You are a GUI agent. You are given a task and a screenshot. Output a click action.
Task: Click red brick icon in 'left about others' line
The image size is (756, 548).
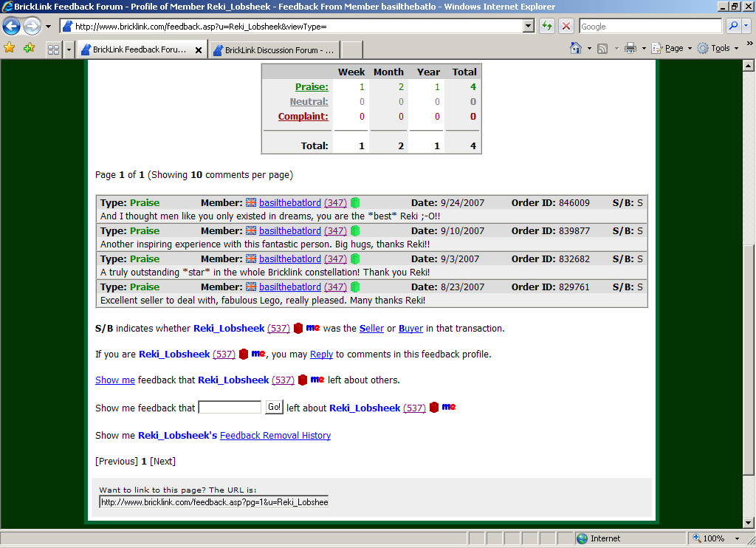[302, 380]
